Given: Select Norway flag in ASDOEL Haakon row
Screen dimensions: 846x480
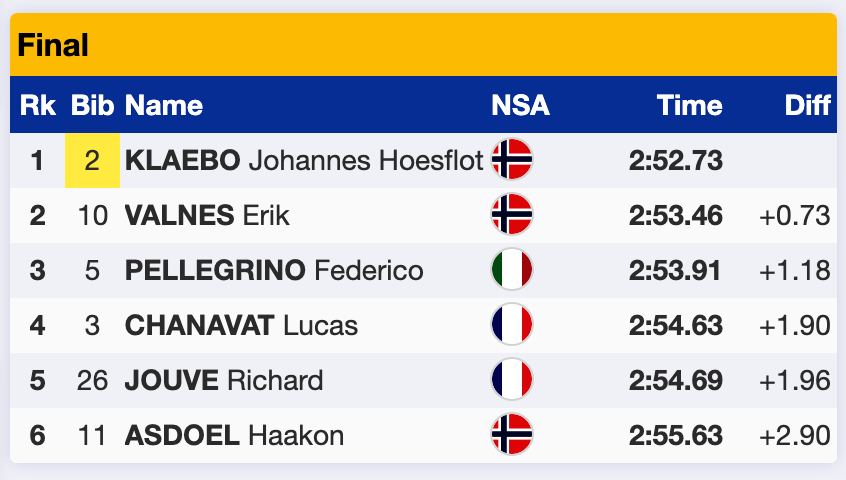Looking at the screenshot, I should [511, 434].
